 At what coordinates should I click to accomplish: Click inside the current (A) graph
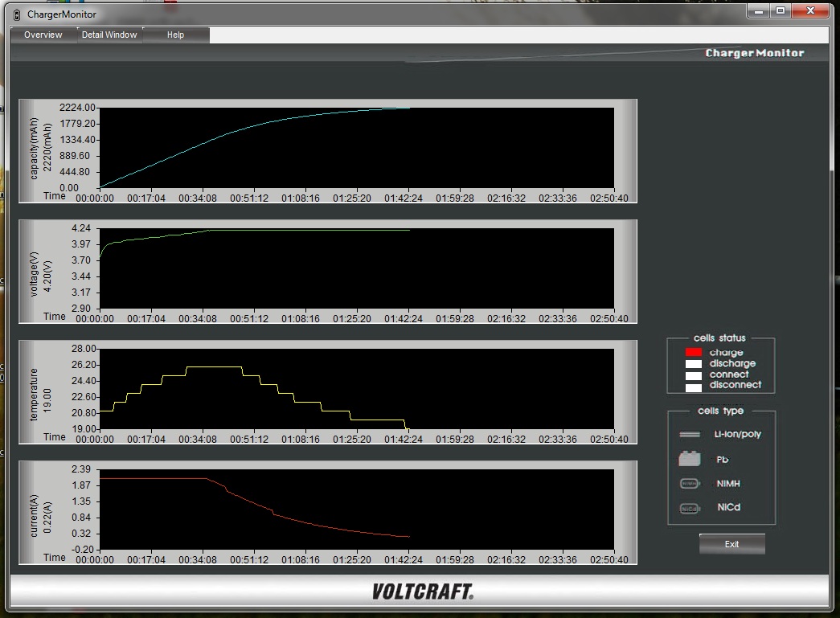coord(356,510)
